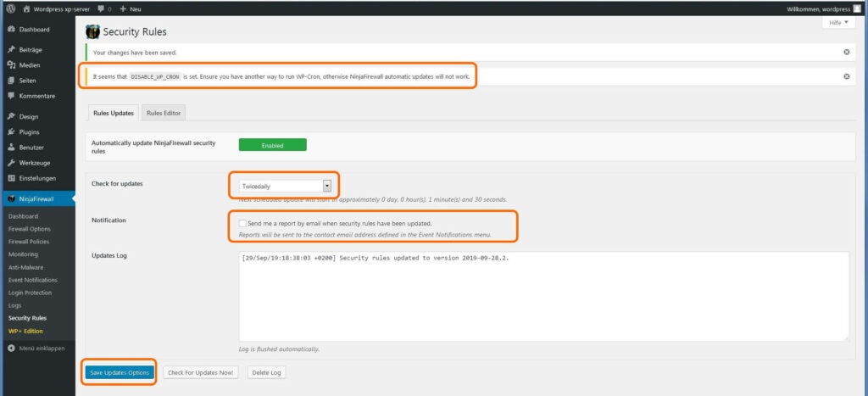
Task: Click inside the Updates Log text area
Action: (543, 296)
